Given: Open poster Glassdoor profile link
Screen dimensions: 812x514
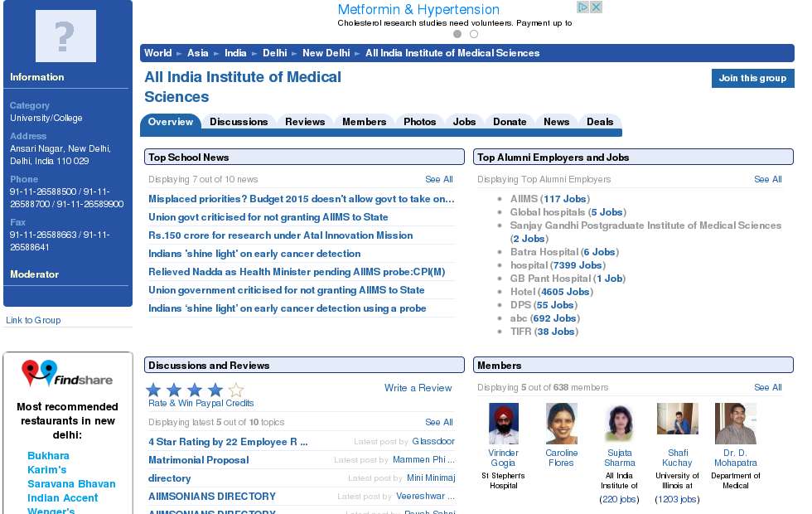Looking at the screenshot, I should pos(433,441).
